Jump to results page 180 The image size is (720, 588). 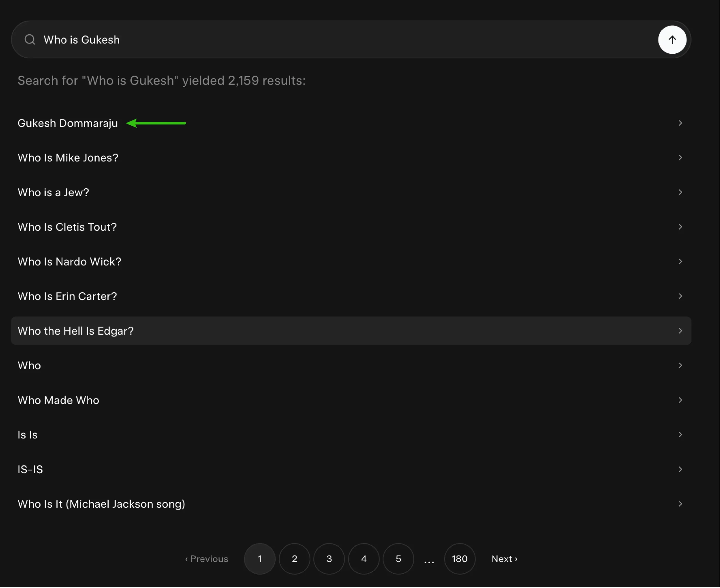459,559
